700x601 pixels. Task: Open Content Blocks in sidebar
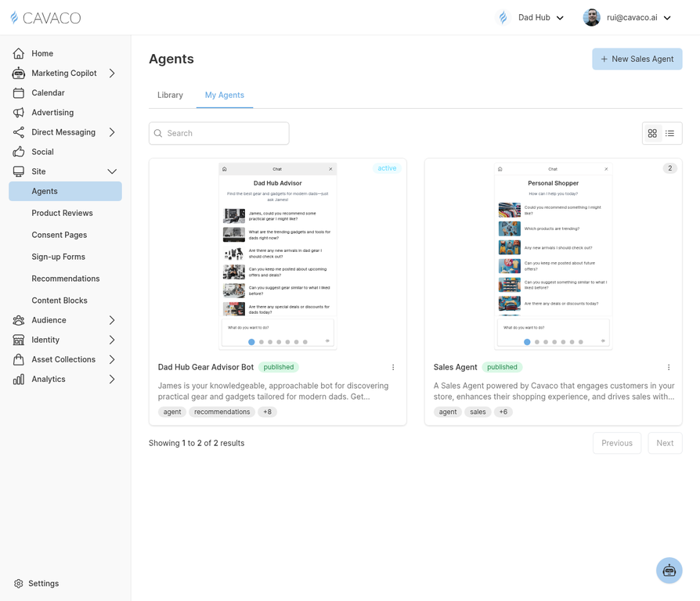(x=60, y=300)
